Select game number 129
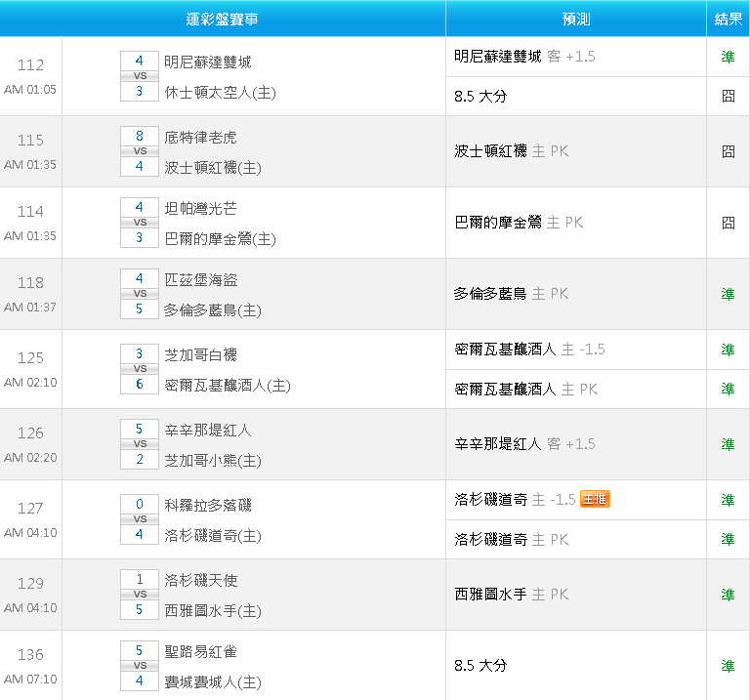Screen dimensions: 750x700 pos(30,583)
